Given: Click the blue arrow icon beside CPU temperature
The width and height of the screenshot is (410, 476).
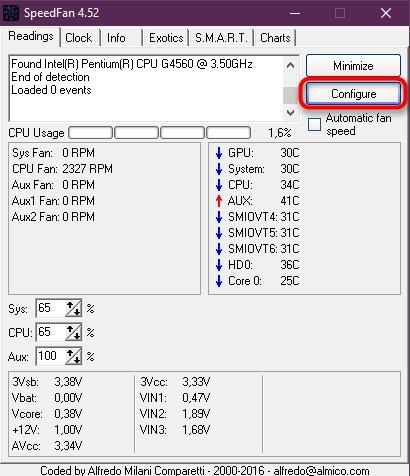Looking at the screenshot, I should (x=219, y=185).
